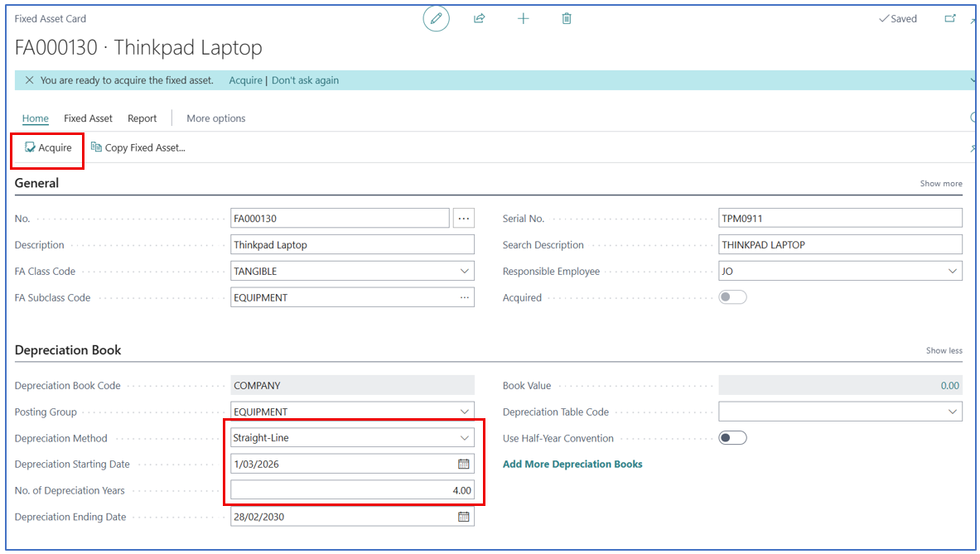Image resolution: width=980 pixels, height=554 pixels.
Task: Click the plus icon to create new
Action: tap(523, 18)
